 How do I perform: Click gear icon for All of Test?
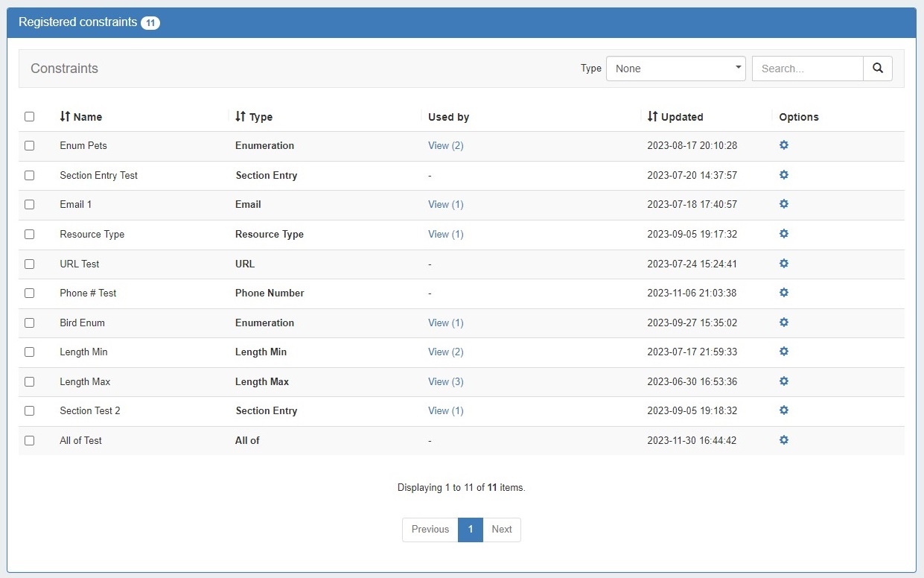pos(783,440)
